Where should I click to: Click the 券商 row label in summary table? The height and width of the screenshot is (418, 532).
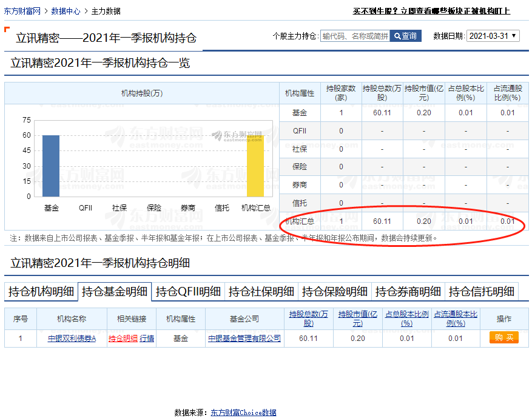(300, 185)
